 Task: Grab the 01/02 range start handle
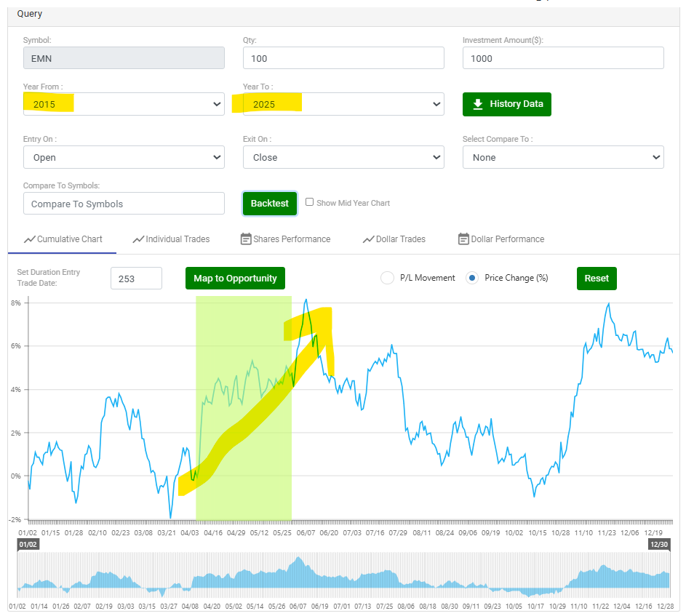click(28, 544)
